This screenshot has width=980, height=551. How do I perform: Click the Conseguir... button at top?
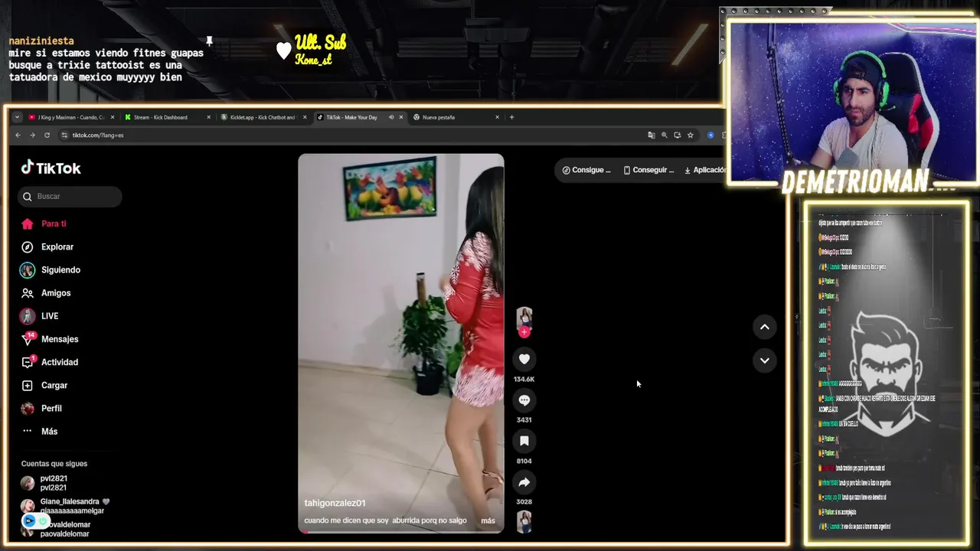648,170
